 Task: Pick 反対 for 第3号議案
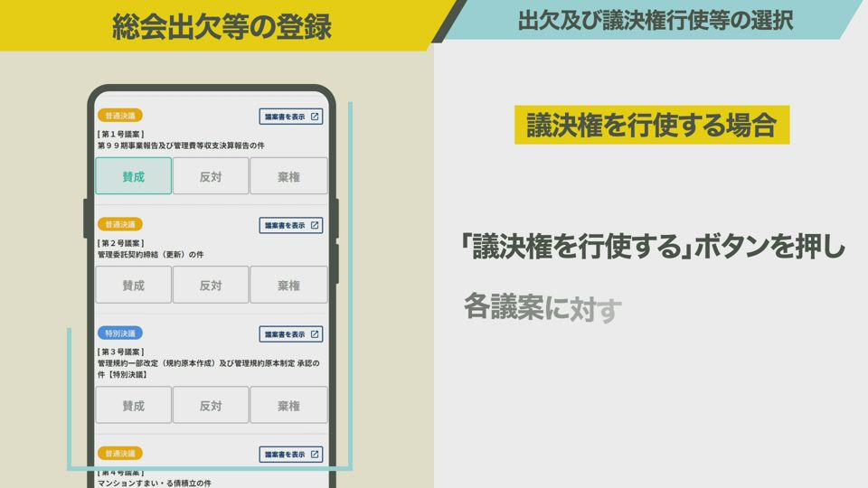pos(211,406)
